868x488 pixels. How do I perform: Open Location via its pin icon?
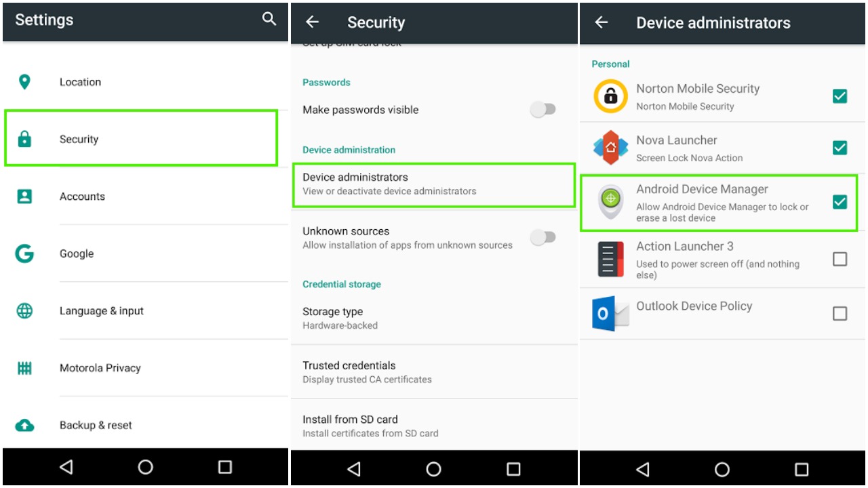[24, 82]
